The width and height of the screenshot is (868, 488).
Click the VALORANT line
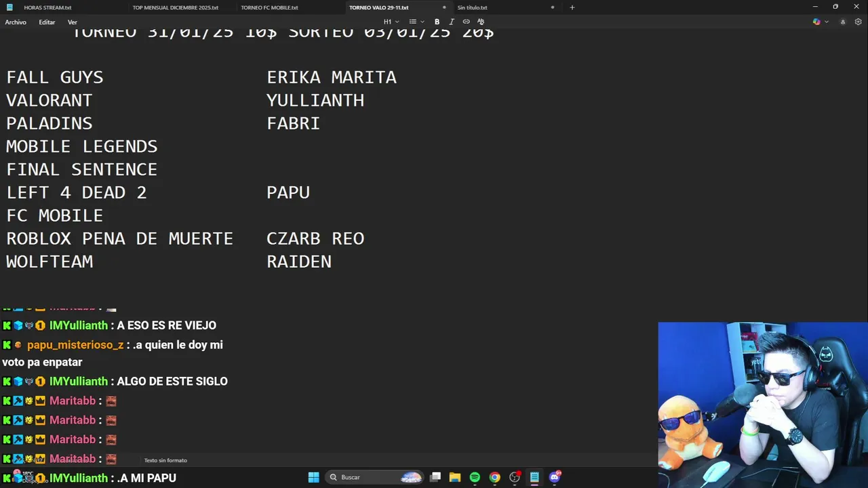(x=50, y=100)
